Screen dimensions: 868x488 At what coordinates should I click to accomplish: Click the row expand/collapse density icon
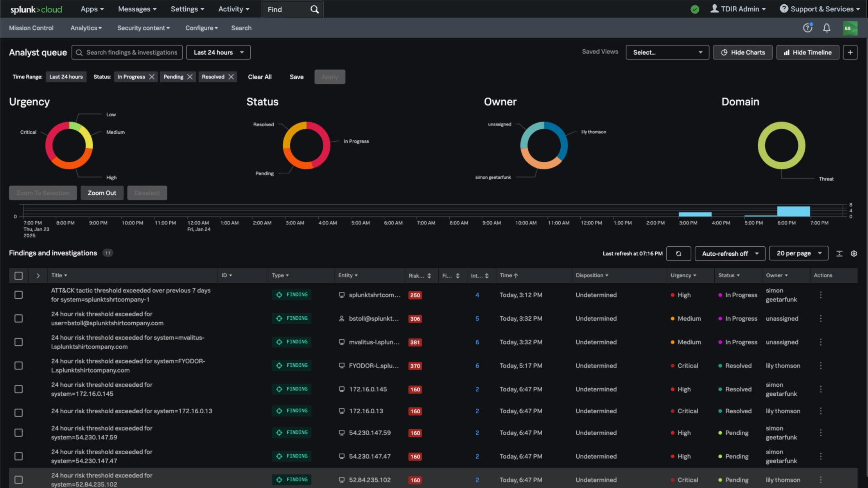(x=839, y=253)
